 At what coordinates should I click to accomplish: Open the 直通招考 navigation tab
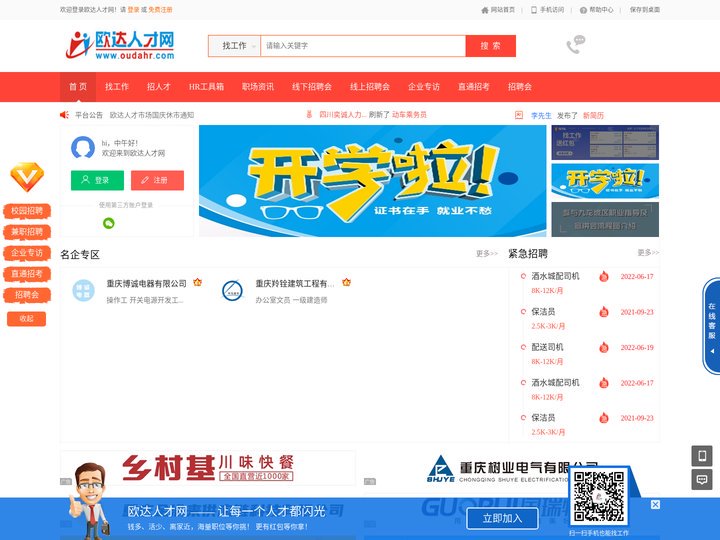474,87
